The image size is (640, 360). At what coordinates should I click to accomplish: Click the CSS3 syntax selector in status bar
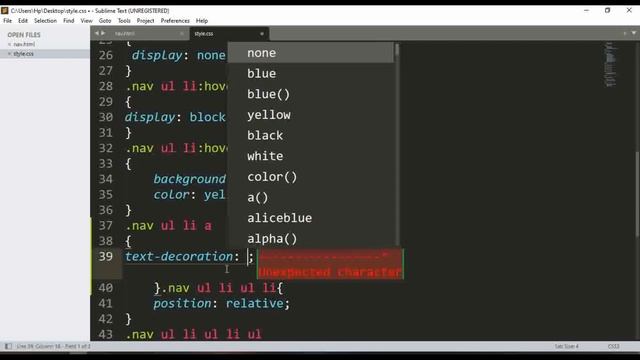[613, 347]
